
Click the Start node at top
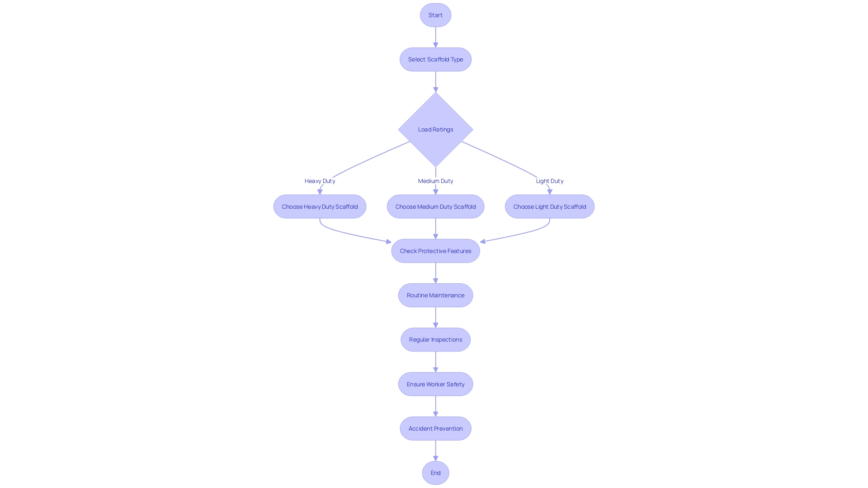435,15
